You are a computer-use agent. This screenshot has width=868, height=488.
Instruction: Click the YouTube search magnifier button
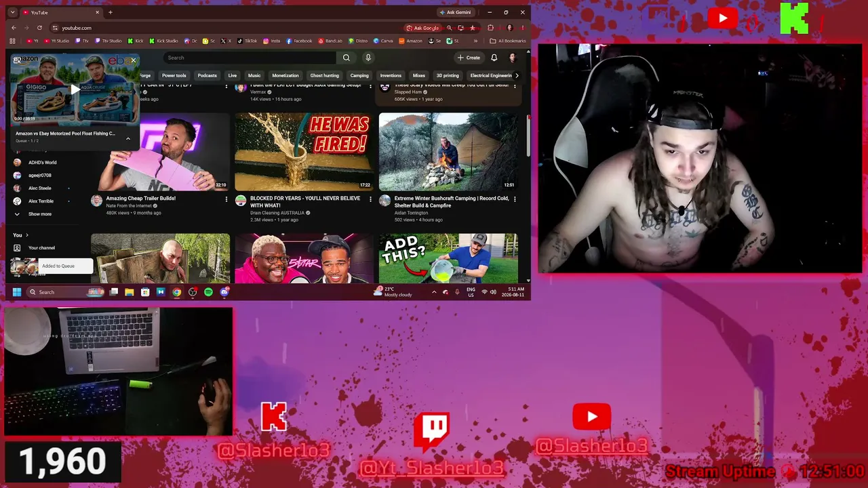pyautogui.click(x=346, y=58)
